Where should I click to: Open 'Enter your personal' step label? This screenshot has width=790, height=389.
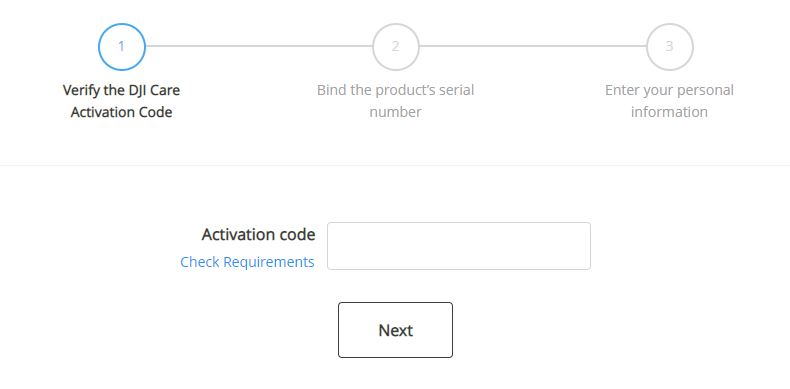click(x=669, y=91)
